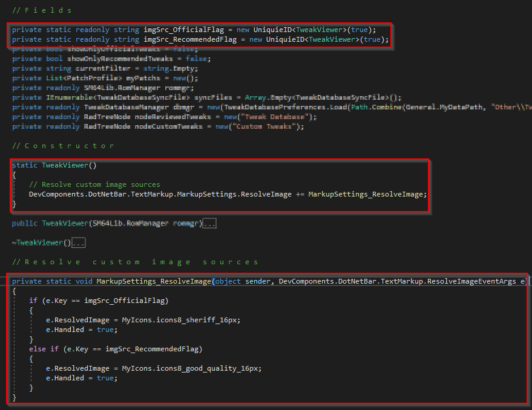Expand the collapsed ~TweakViewer destructor block

(78, 242)
